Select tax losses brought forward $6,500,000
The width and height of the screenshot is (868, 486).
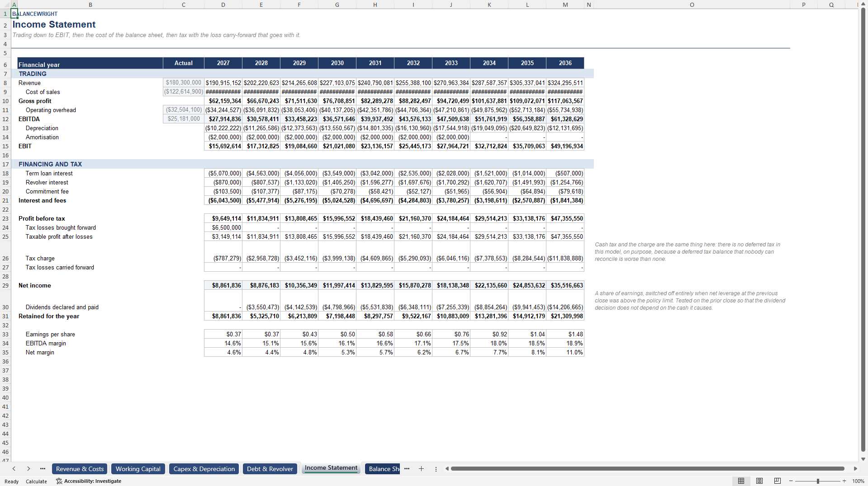[223, 227]
